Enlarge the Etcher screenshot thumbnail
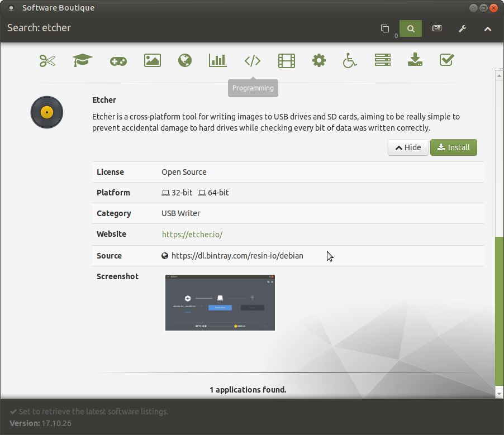The image size is (504, 435). (220, 303)
